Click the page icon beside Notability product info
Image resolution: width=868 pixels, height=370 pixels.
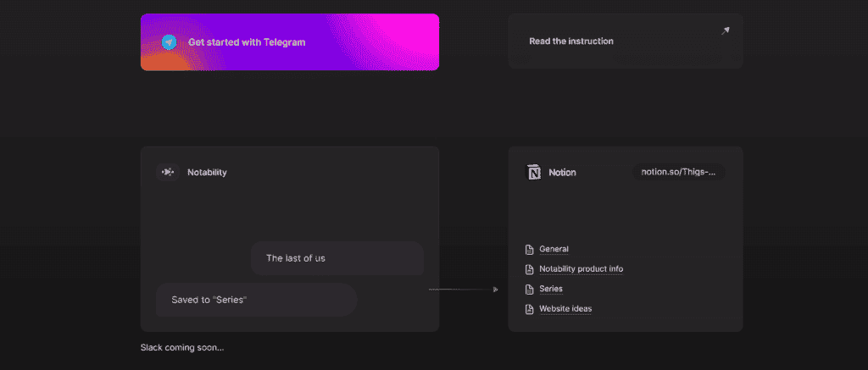coord(529,269)
